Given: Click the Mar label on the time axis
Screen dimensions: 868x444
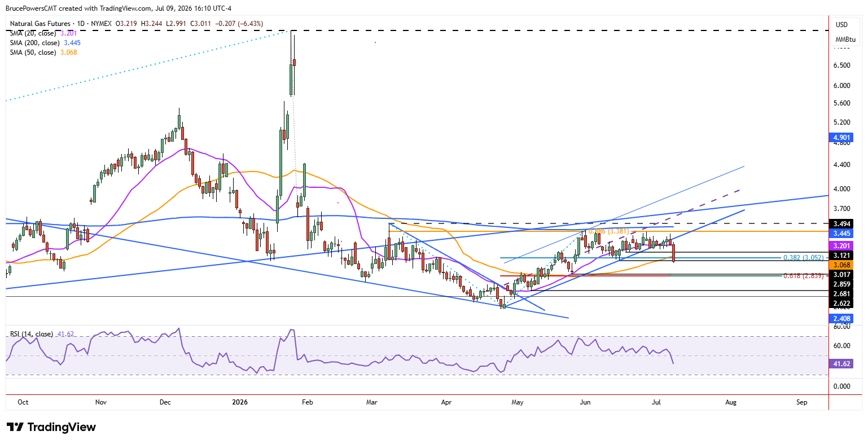Looking at the screenshot, I should (371, 402).
